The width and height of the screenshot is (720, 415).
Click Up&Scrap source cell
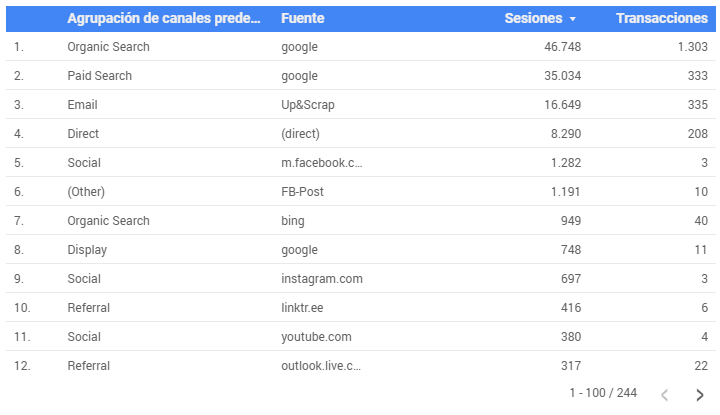308,105
